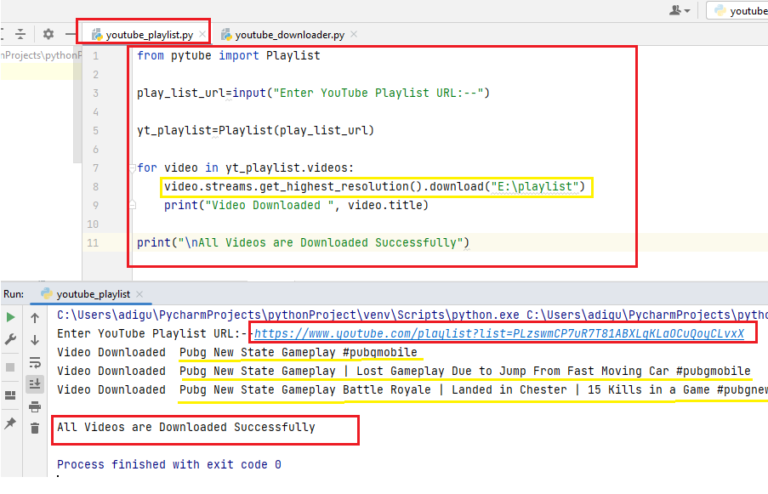Toggle soft-wrap in console output

tap(35, 362)
